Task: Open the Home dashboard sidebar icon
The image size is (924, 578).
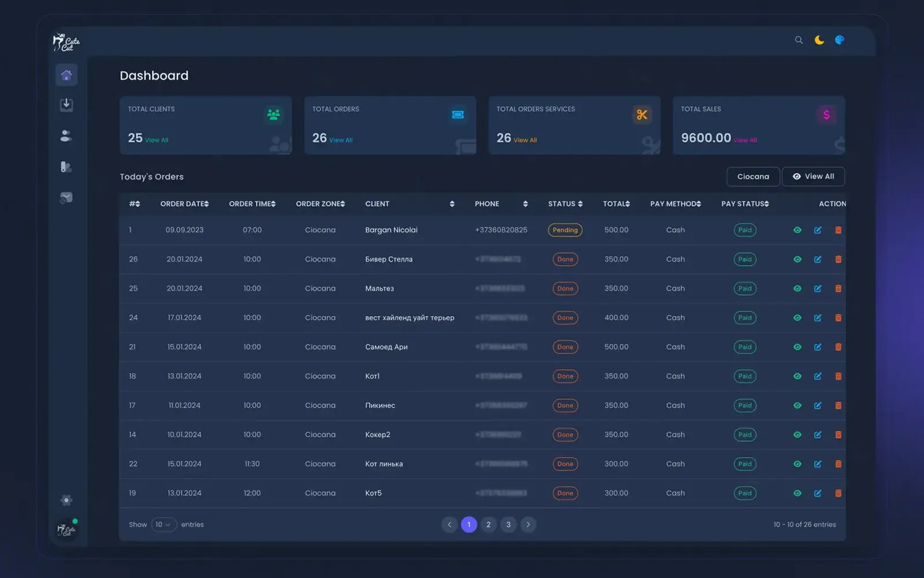Action: click(66, 75)
